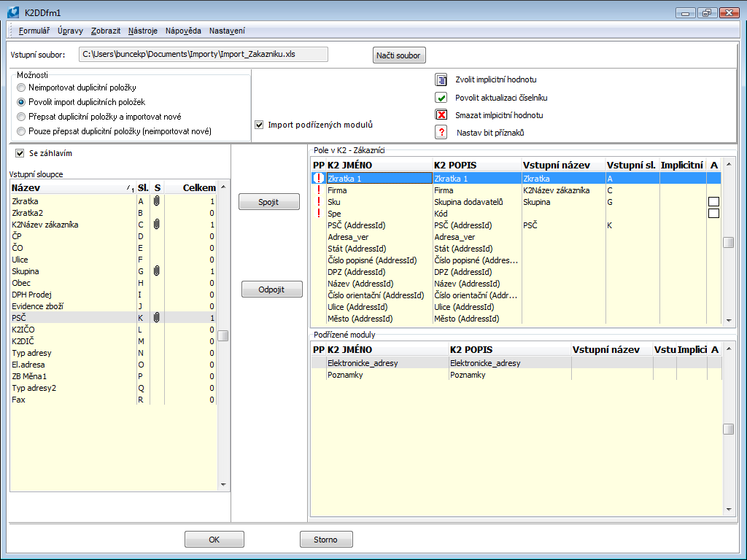Open the Formulář menu
This screenshot has height=560, width=747.
click(34, 31)
